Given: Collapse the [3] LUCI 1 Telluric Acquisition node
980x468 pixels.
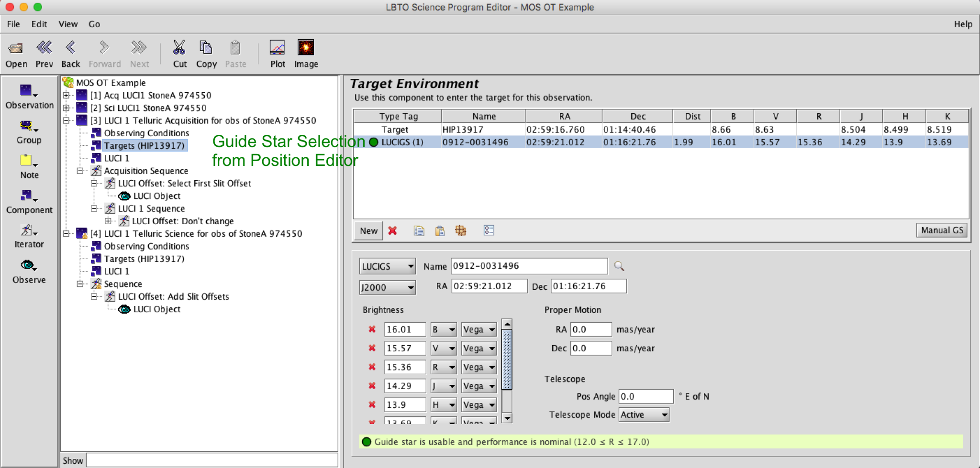Looking at the screenshot, I should tap(67, 120).
